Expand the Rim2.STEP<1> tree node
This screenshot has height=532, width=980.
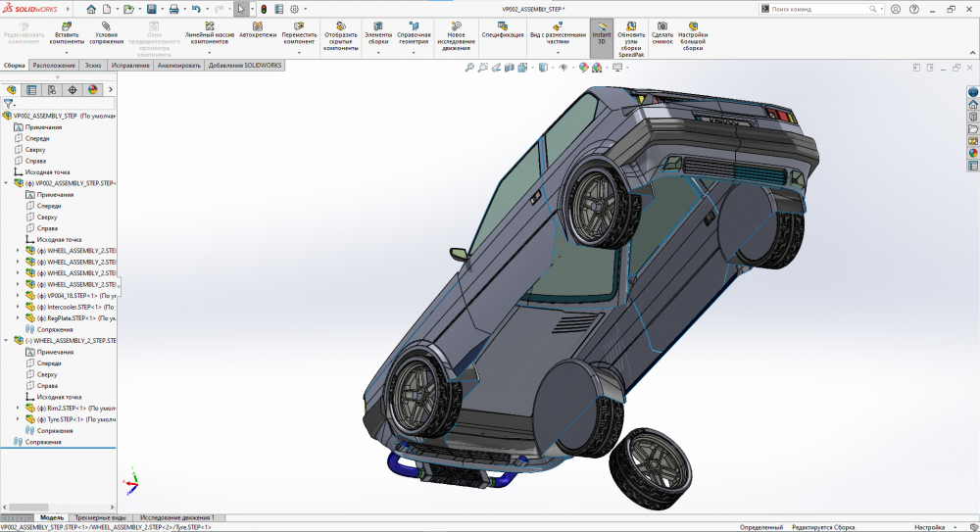point(18,409)
